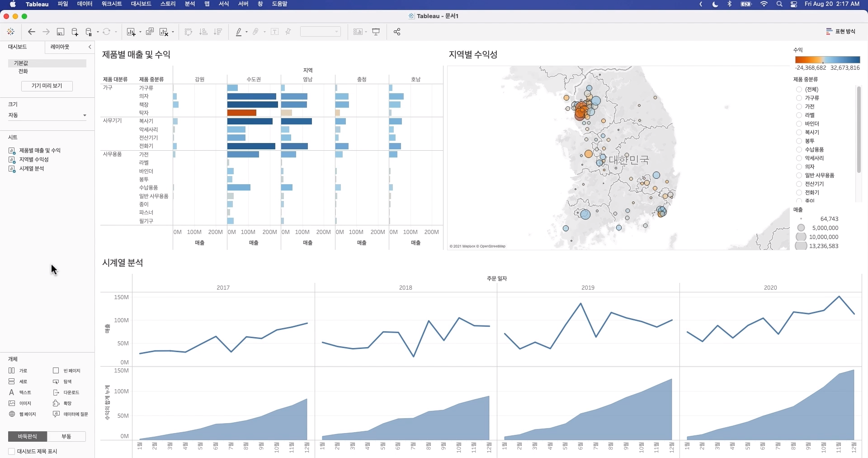Screen dimensions: 868x458
Task: Add 다운로드 download object
Action: click(x=66, y=392)
